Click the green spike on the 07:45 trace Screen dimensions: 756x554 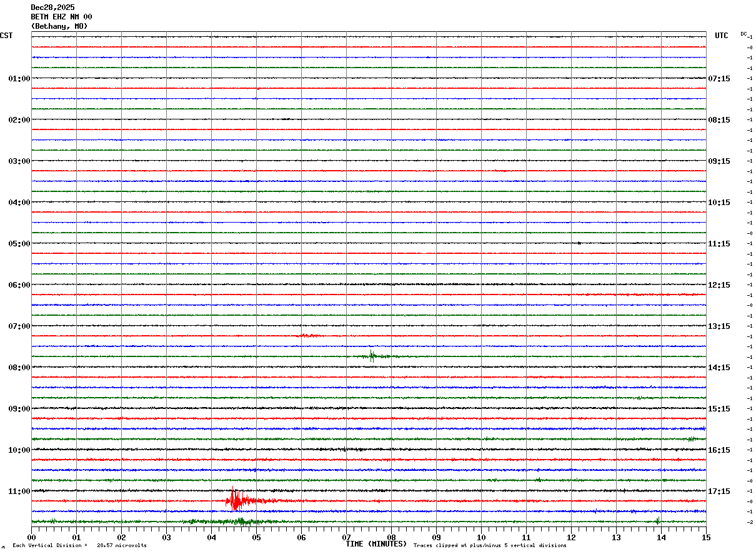point(372,356)
